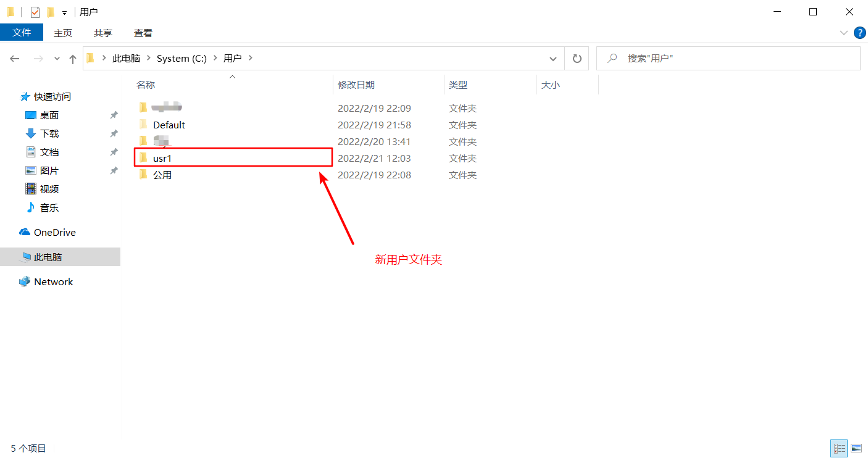Viewport: 868px width, 458px height.
Task: Expand the chevron after 用户 in address bar
Action: (250, 58)
